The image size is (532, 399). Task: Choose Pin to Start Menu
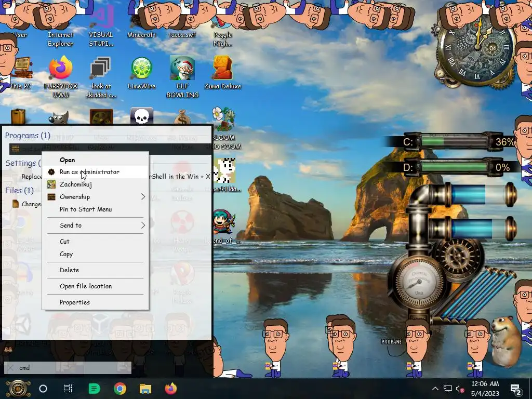(x=96, y=209)
